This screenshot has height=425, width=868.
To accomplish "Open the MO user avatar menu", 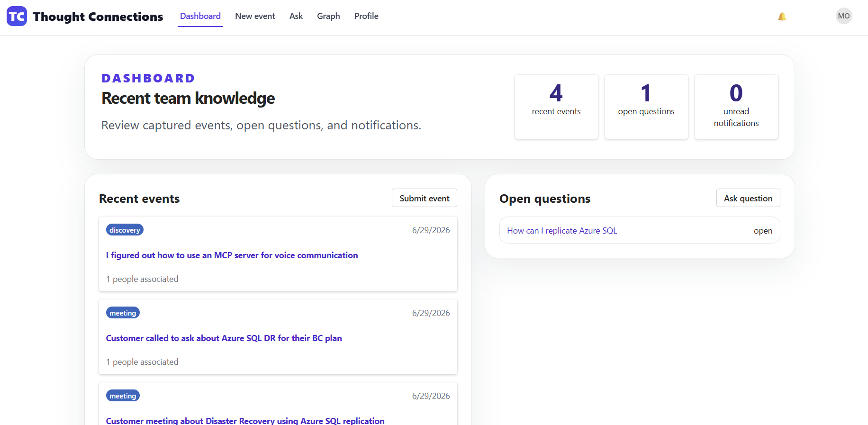I will point(844,16).
